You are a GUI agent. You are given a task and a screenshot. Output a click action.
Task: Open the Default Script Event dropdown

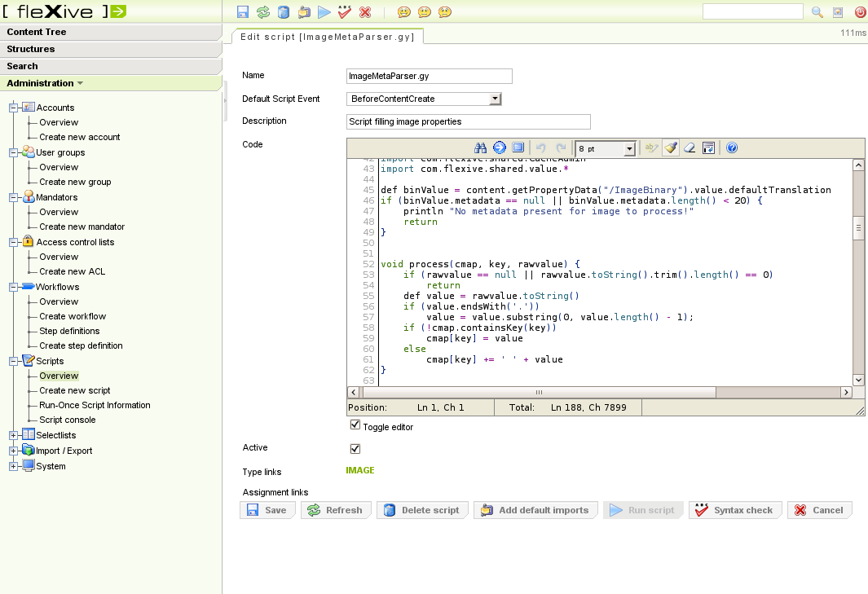point(495,99)
